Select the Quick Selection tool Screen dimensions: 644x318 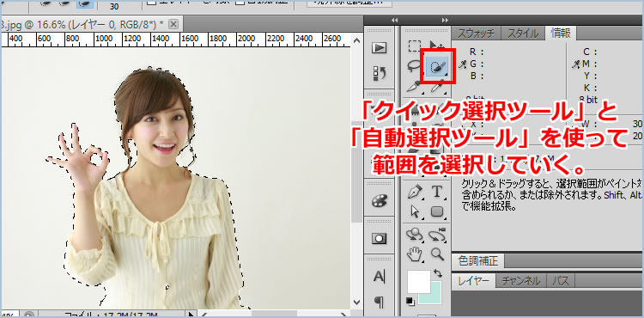437,66
